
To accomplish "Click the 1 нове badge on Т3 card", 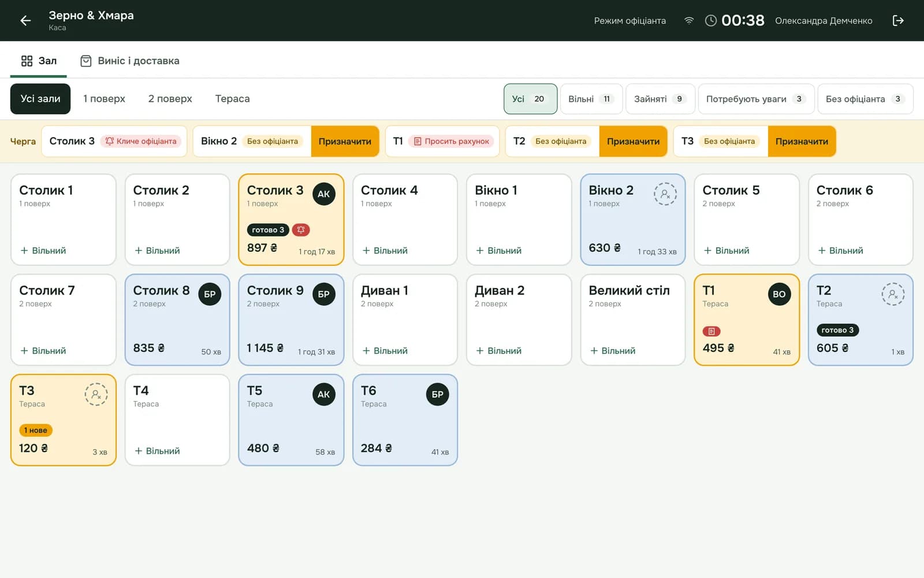I will pyautogui.click(x=36, y=430).
